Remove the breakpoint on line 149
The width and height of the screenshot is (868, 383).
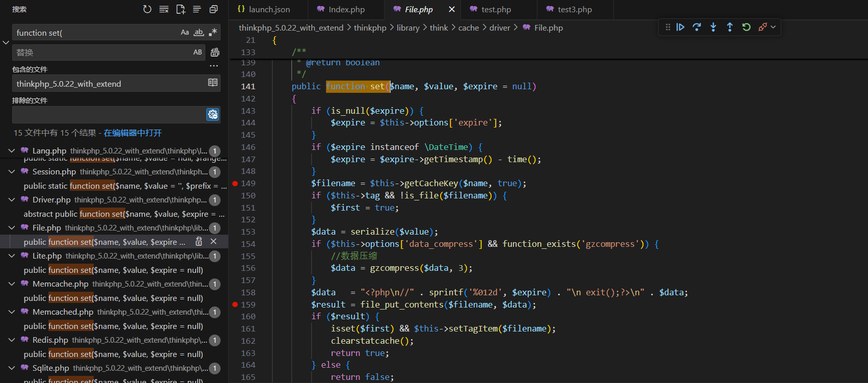(x=235, y=184)
